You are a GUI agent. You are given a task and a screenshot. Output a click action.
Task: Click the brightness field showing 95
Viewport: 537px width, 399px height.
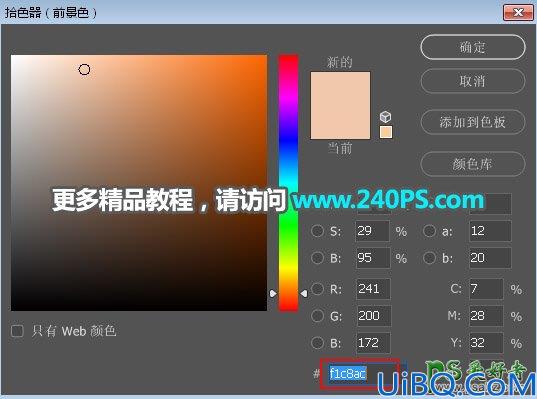click(373, 258)
